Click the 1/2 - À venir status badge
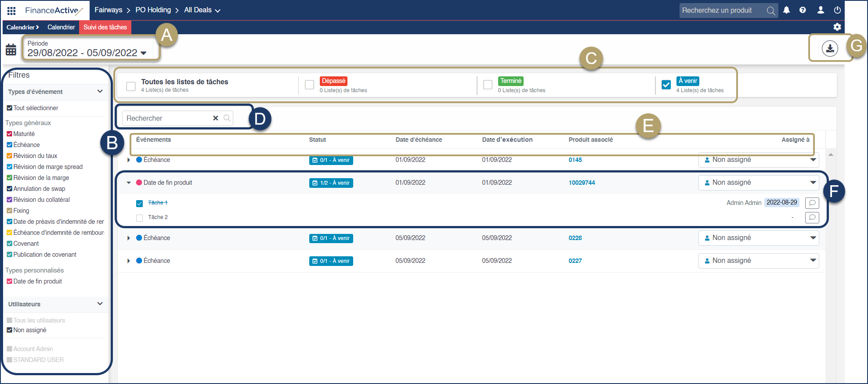The height and width of the screenshot is (384, 868). (331, 183)
